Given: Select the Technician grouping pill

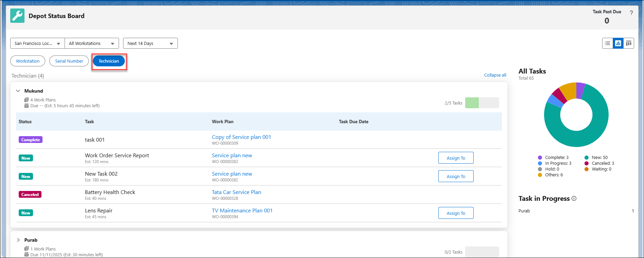Looking at the screenshot, I should pyautogui.click(x=109, y=61).
